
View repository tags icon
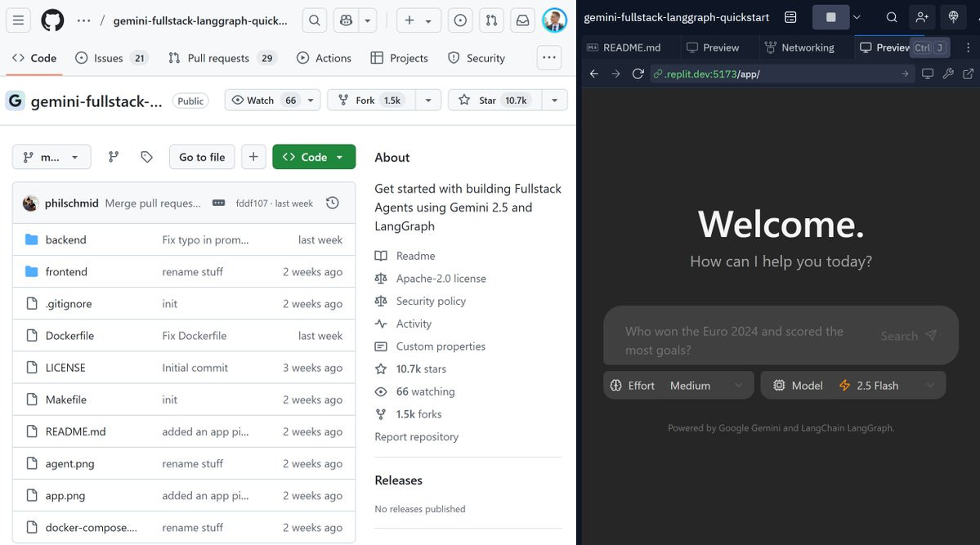coord(147,157)
